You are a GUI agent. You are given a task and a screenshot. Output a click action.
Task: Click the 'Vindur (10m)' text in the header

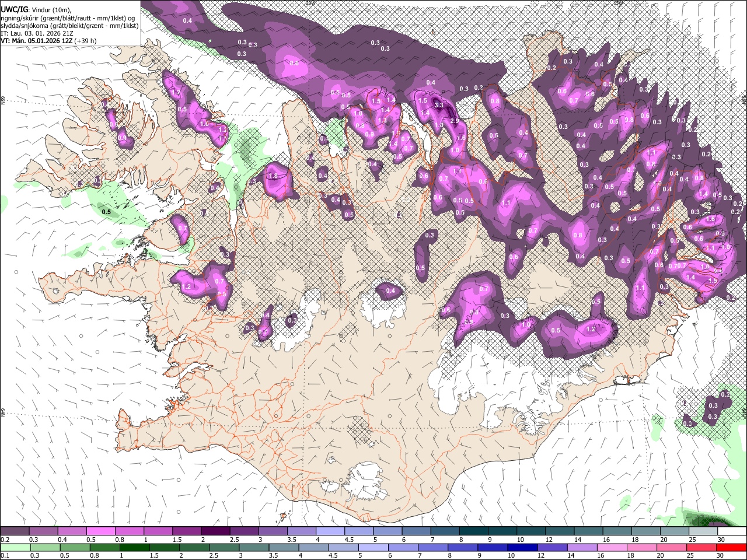(53, 10)
